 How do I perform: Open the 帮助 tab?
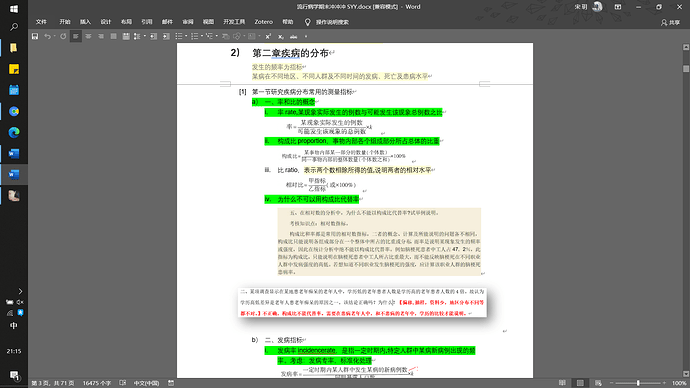[287, 22]
